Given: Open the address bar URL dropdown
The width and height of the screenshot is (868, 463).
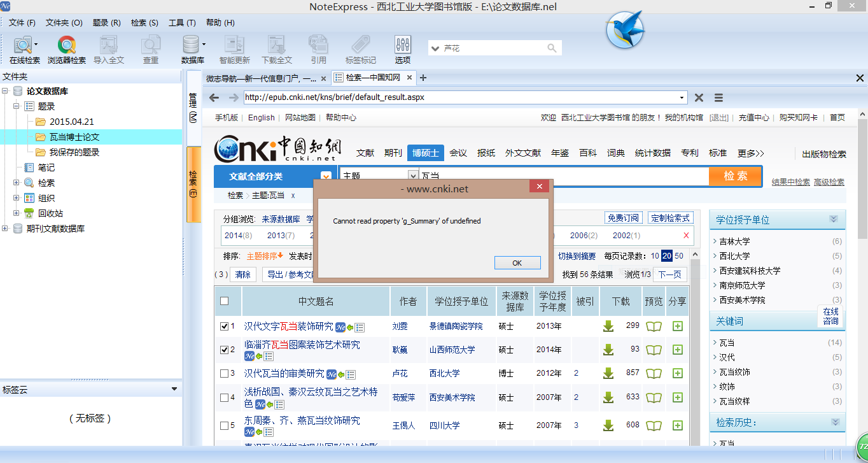Looking at the screenshot, I should pyautogui.click(x=682, y=97).
